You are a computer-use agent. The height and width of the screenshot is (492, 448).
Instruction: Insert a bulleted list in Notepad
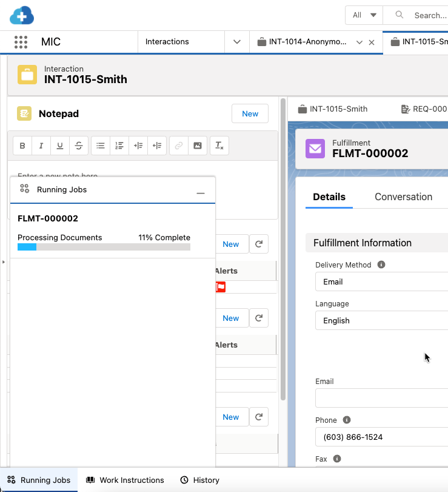[101, 146]
